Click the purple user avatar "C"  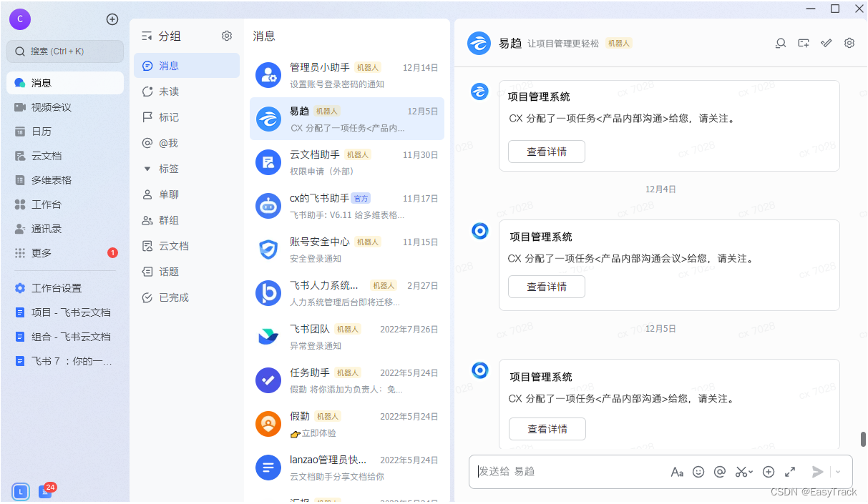tap(20, 19)
